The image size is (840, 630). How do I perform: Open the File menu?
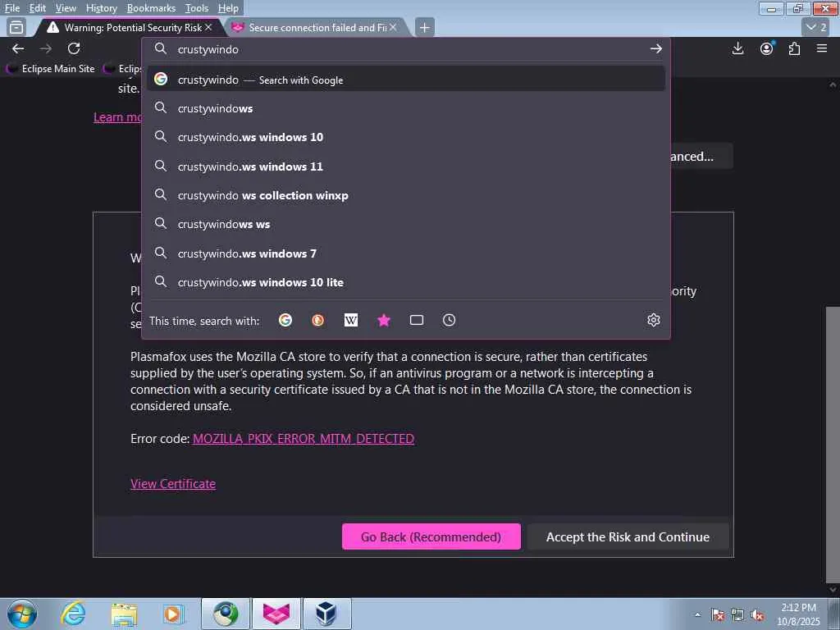[x=11, y=8]
